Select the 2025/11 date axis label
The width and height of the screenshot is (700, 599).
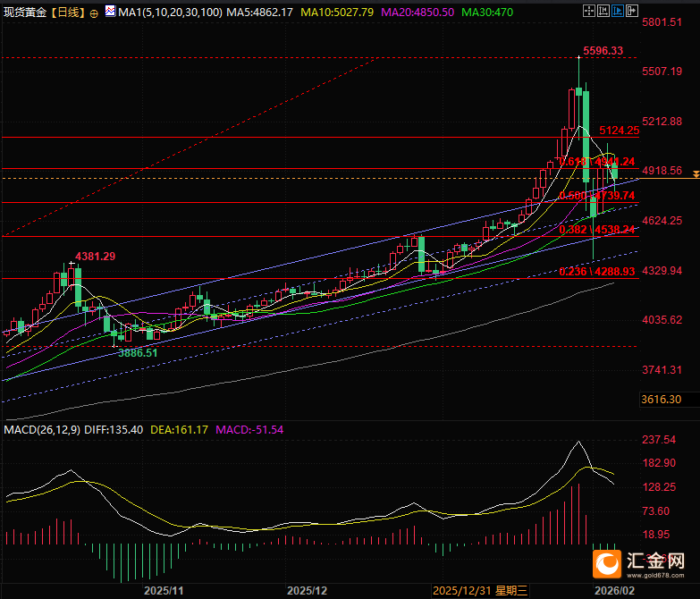pos(164,591)
